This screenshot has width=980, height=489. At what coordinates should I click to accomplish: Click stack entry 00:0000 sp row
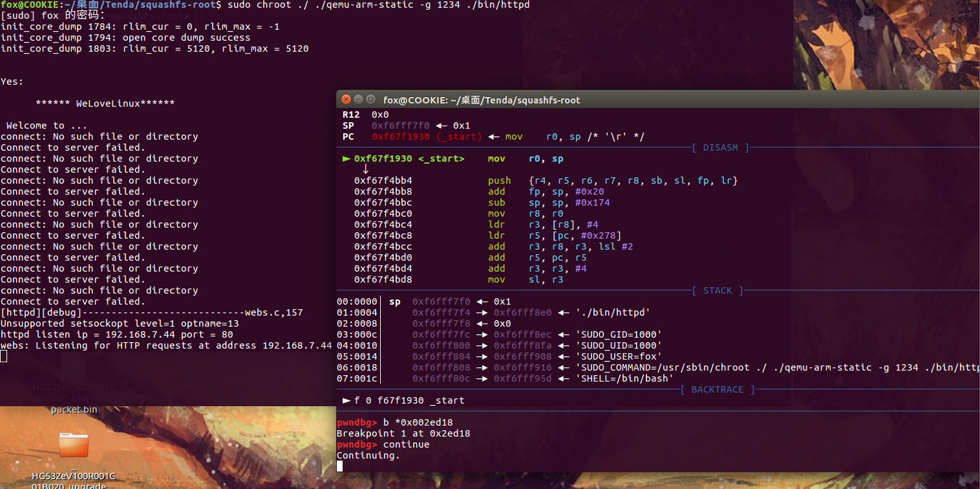[424, 301]
